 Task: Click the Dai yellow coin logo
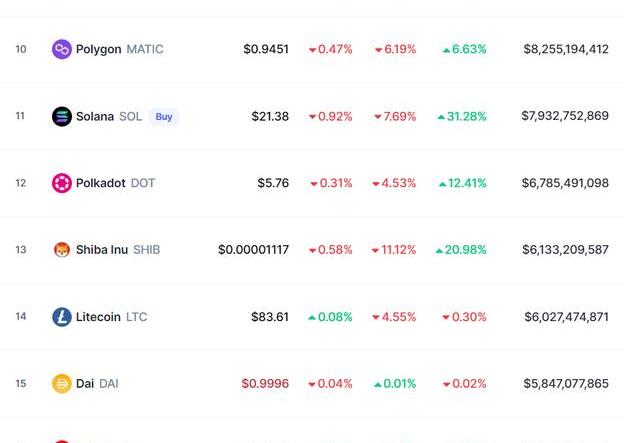click(62, 384)
